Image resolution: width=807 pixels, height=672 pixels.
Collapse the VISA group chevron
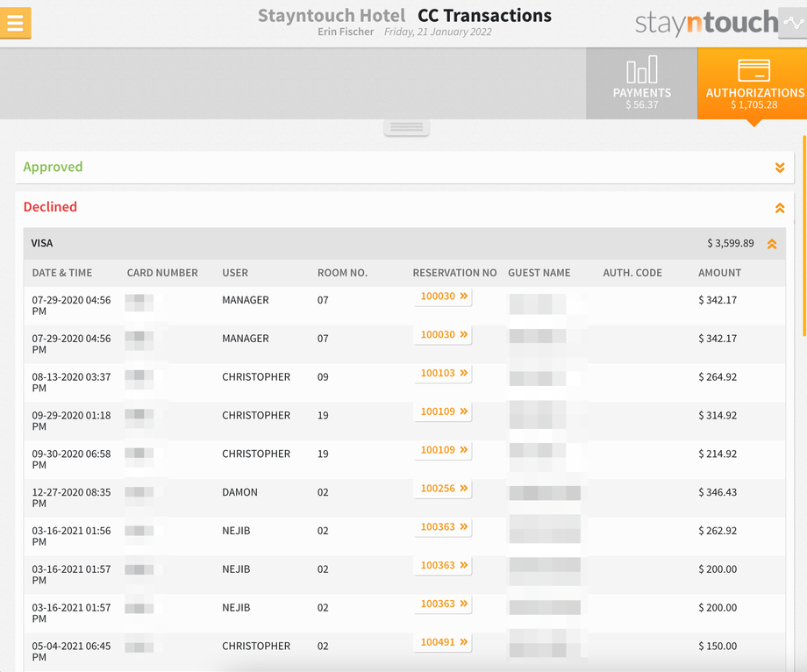[772, 244]
